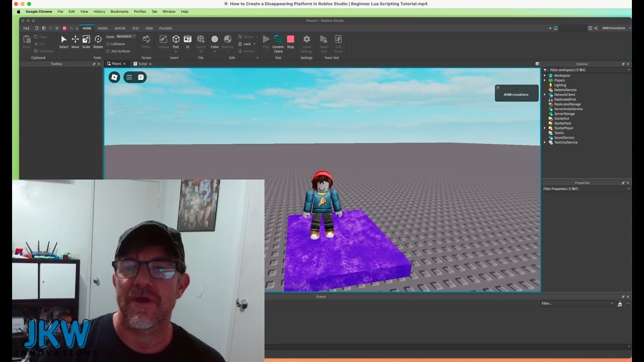This screenshot has height=362, width=644.
Task: Choose the Scale tool
Action: (x=86, y=42)
